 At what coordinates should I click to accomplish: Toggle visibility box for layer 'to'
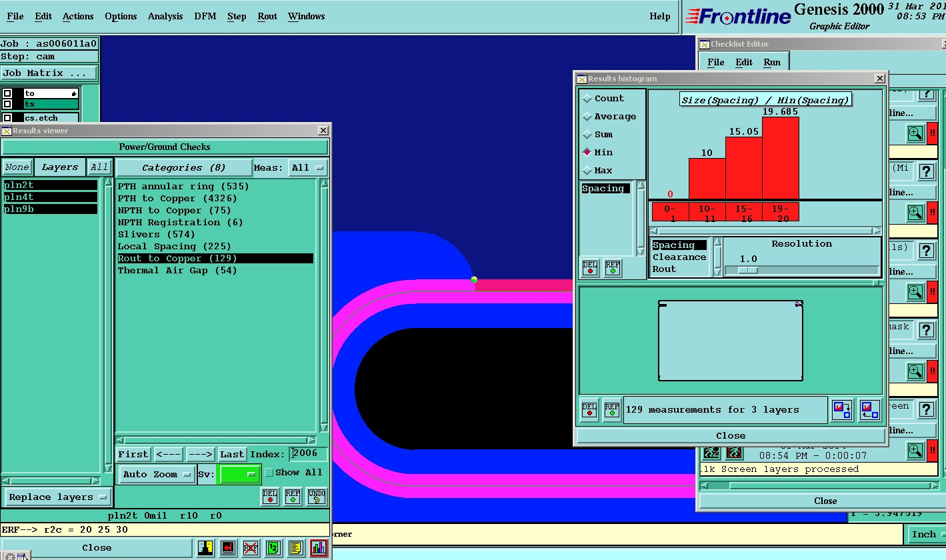point(7,93)
